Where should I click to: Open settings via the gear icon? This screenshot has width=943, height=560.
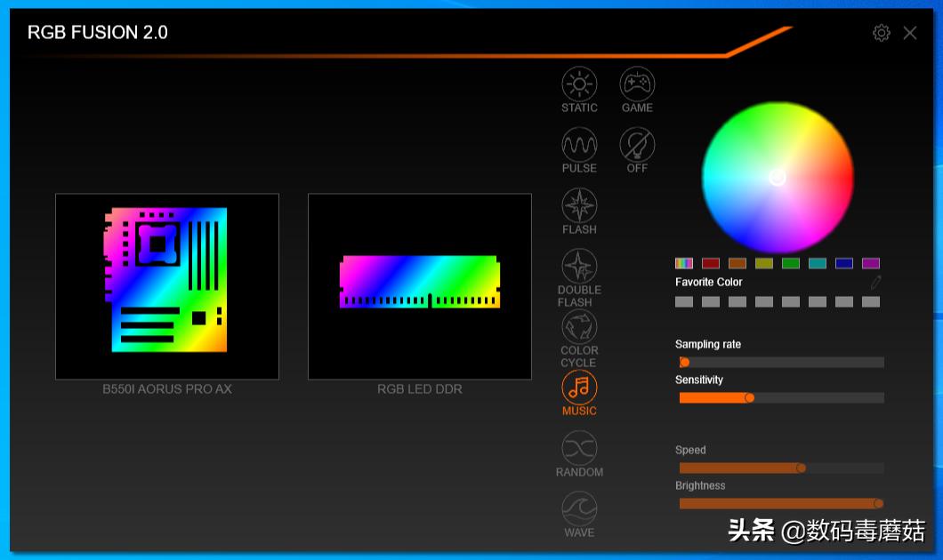pyautogui.click(x=881, y=33)
